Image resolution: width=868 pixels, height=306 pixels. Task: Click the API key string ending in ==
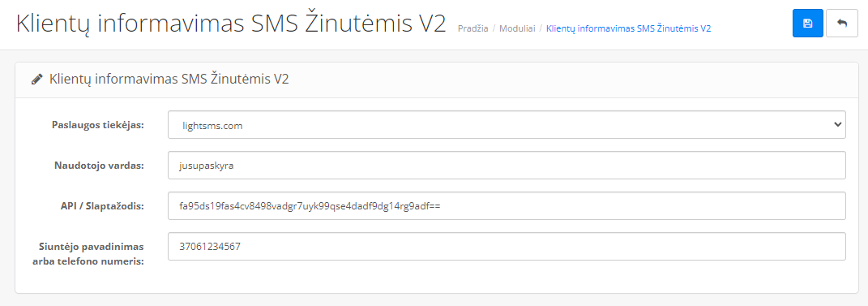[x=310, y=207]
